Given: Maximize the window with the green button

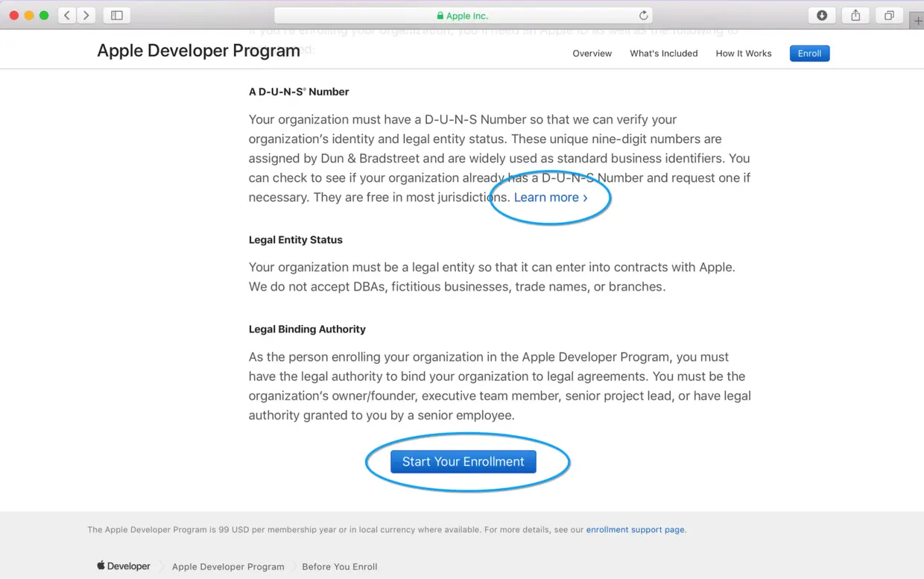Looking at the screenshot, I should pos(44,15).
